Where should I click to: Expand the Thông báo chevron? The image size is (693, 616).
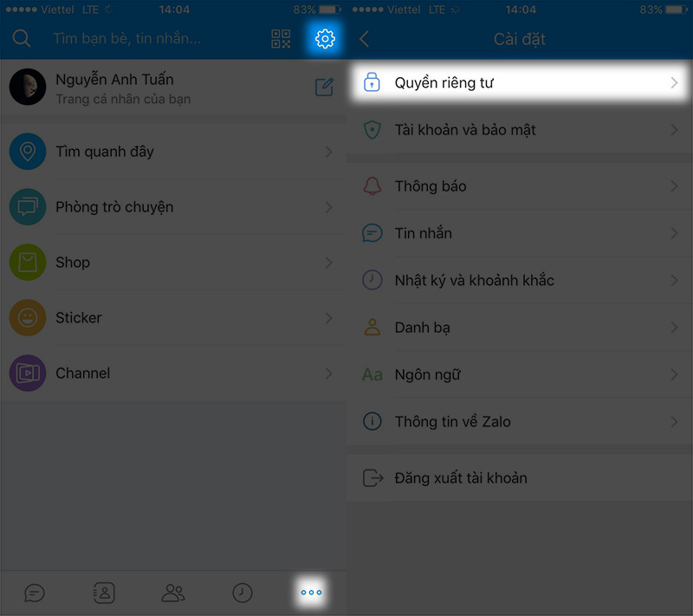pyautogui.click(x=674, y=186)
